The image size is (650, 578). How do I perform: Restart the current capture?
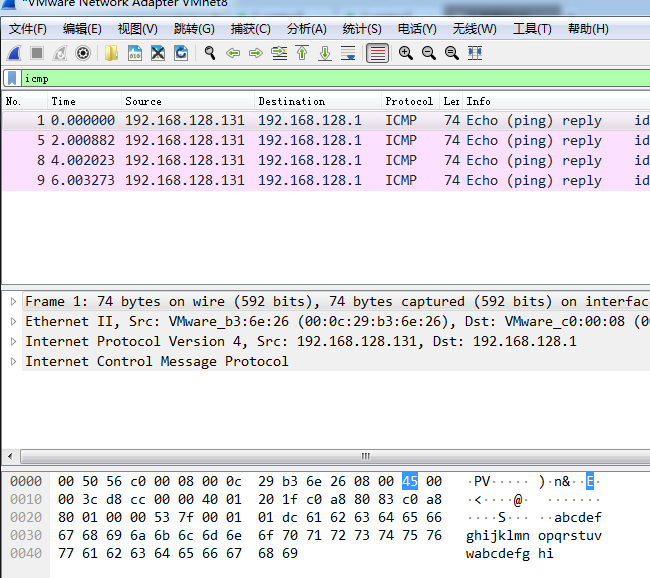60,53
